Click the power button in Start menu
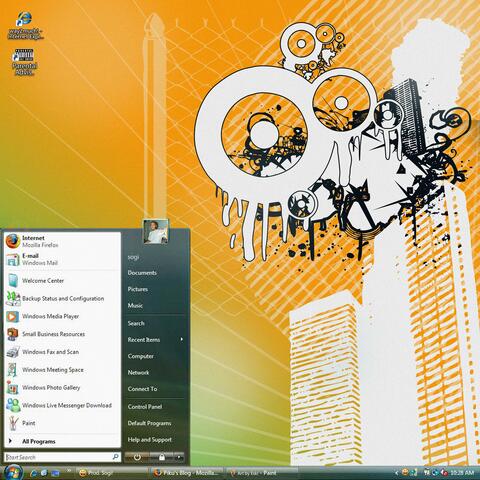This screenshot has height=480, width=480. pos(137,457)
